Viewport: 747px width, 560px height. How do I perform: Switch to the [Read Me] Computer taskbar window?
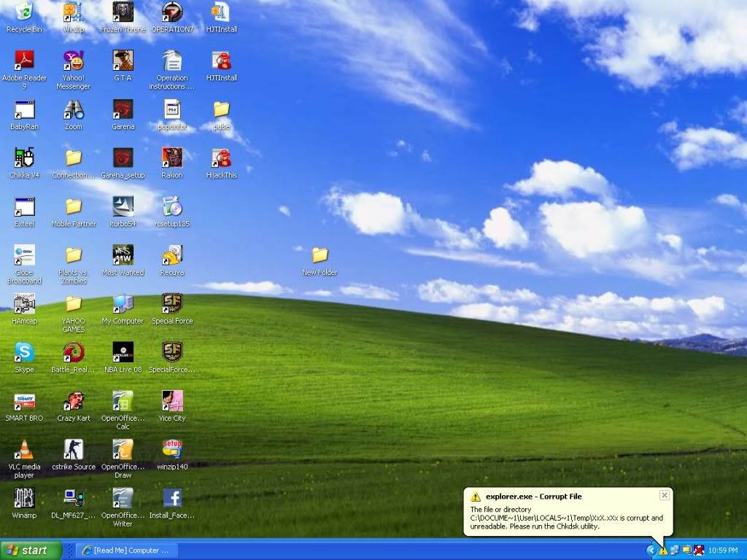126,551
